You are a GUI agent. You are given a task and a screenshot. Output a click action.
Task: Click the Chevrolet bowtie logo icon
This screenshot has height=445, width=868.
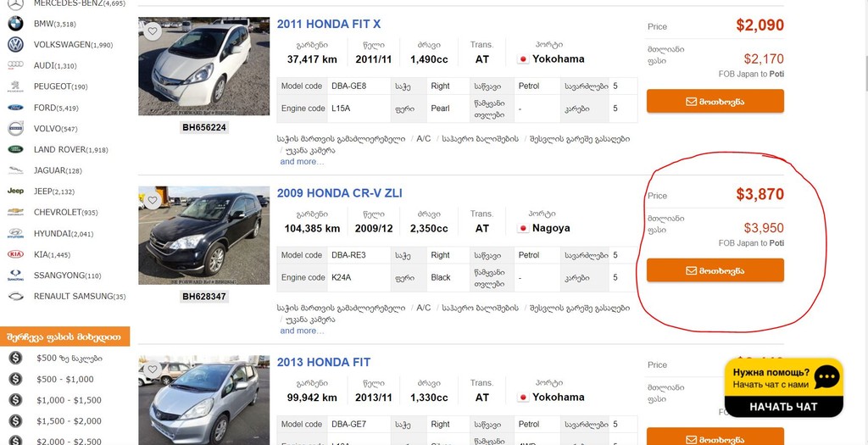point(15,213)
